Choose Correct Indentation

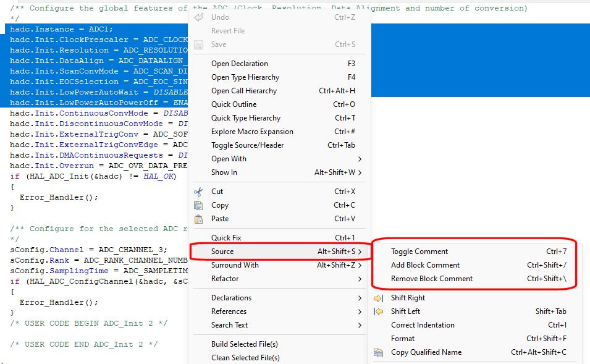pos(475,325)
